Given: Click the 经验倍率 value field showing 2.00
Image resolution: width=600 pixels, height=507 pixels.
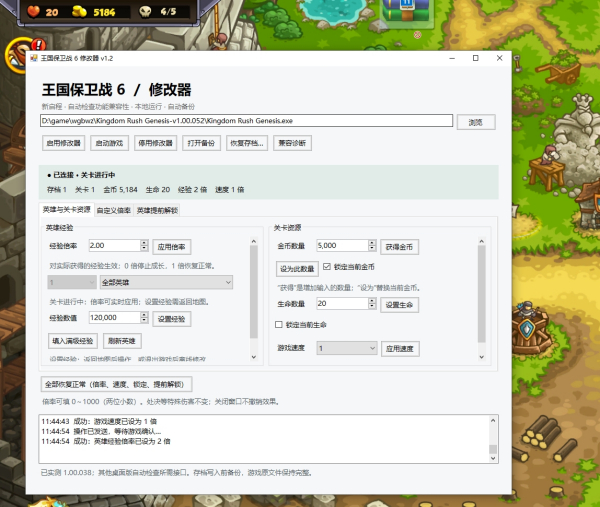Looking at the screenshot, I should pyautogui.click(x=115, y=245).
